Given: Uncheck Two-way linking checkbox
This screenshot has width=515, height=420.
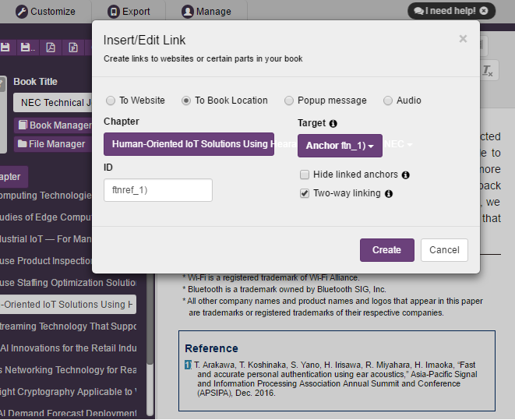Looking at the screenshot, I should coord(305,193).
